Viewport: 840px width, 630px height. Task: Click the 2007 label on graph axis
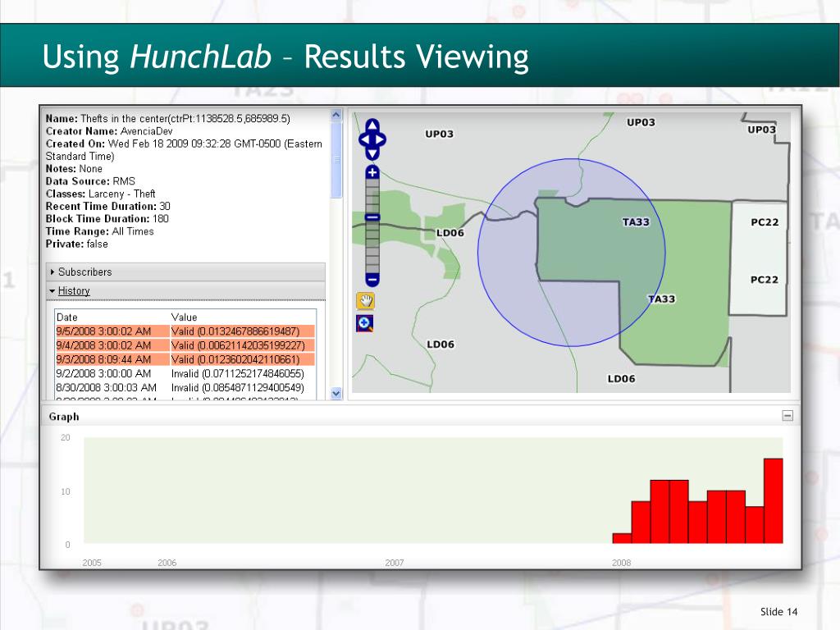(395, 563)
